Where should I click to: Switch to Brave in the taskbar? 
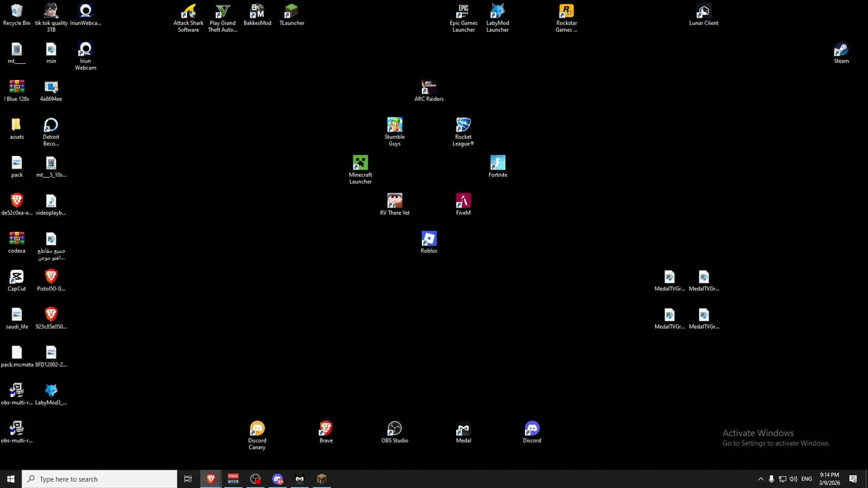click(211, 479)
